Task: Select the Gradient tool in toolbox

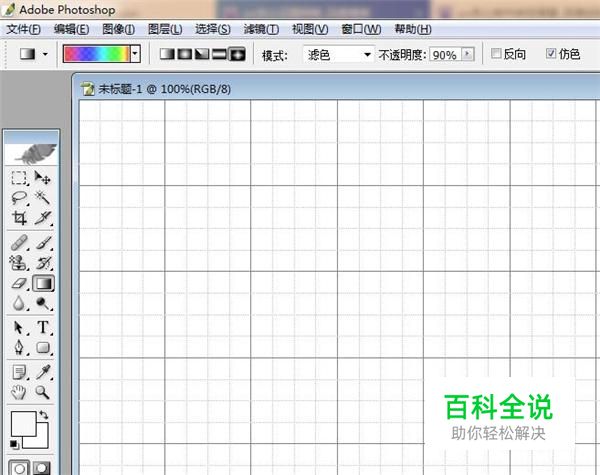Action: pyautogui.click(x=43, y=284)
